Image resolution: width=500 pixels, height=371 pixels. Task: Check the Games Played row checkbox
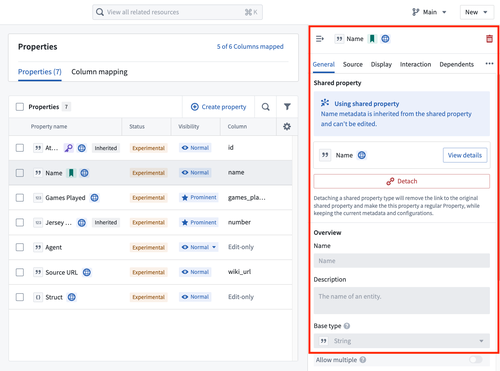point(20,198)
